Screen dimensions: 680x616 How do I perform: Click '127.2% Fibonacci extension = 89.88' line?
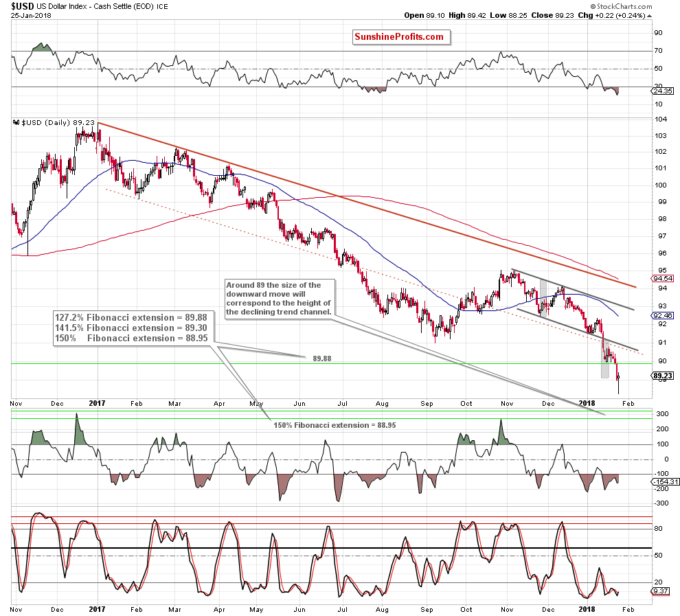point(133,317)
